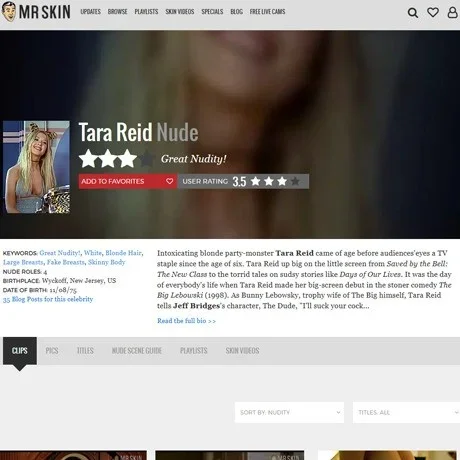460x460 pixels.
Task: Switch to the Pics tab
Action: 52,351
